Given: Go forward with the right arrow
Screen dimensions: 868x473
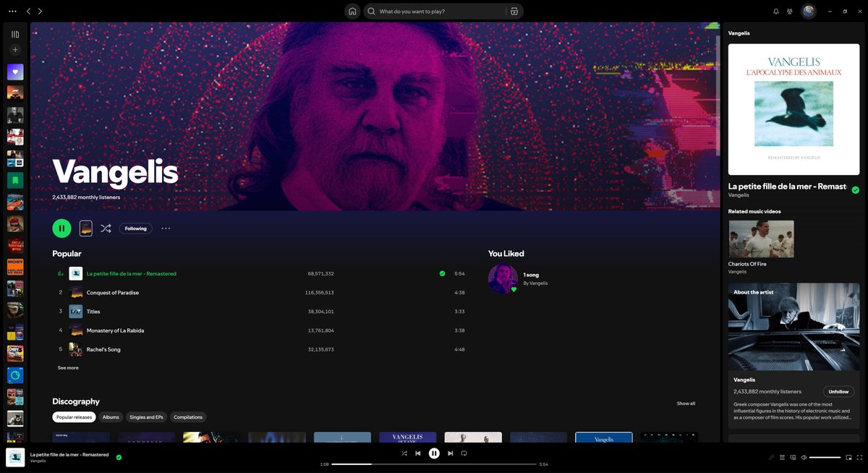Looking at the screenshot, I should [40, 12].
